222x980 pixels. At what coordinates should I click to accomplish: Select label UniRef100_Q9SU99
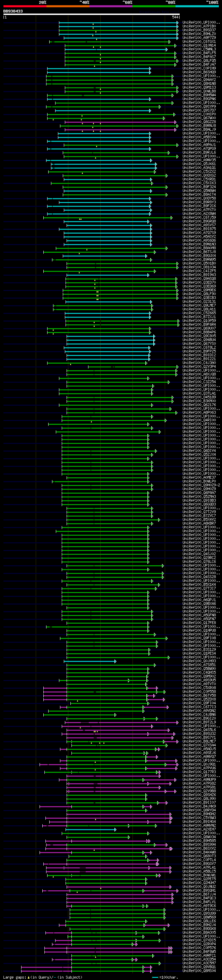[x=199, y=913]
